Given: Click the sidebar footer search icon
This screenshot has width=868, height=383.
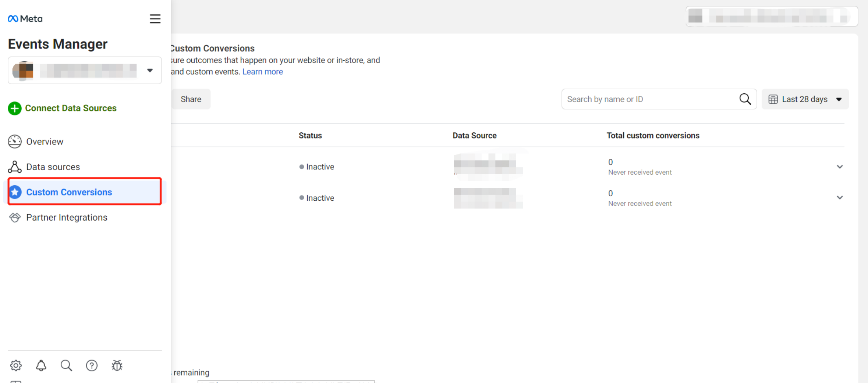Looking at the screenshot, I should [x=66, y=365].
